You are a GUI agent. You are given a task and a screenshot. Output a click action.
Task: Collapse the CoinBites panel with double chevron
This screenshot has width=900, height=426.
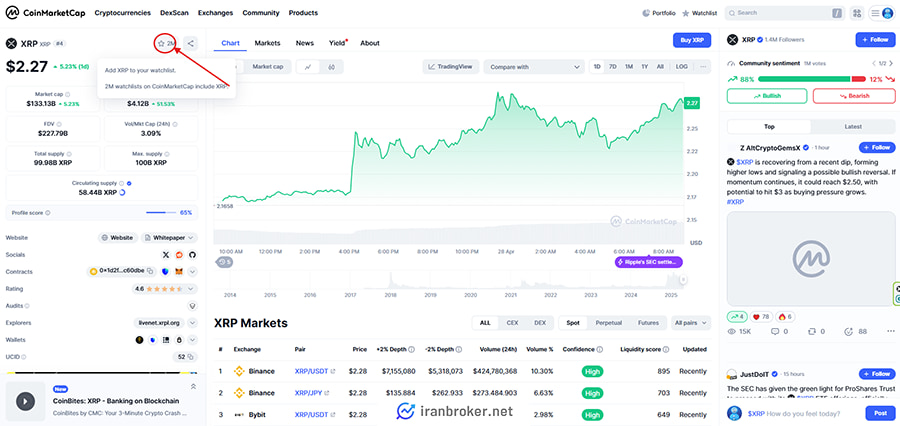(x=193, y=386)
